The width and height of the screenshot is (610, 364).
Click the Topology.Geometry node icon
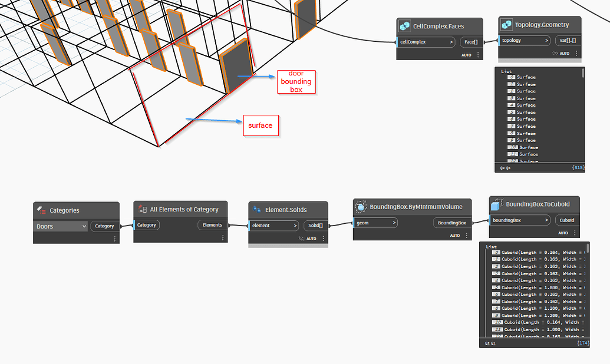click(506, 24)
